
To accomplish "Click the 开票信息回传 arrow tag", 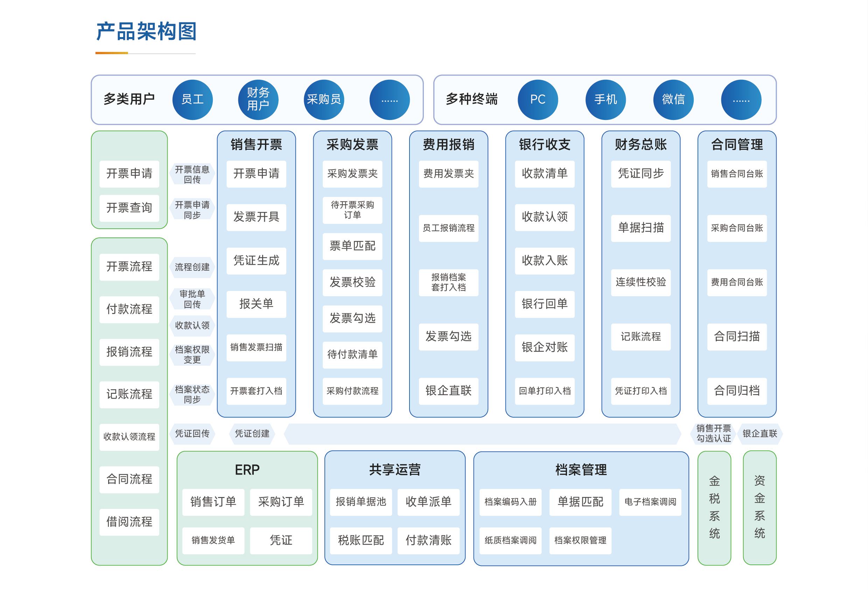I will coord(192,174).
